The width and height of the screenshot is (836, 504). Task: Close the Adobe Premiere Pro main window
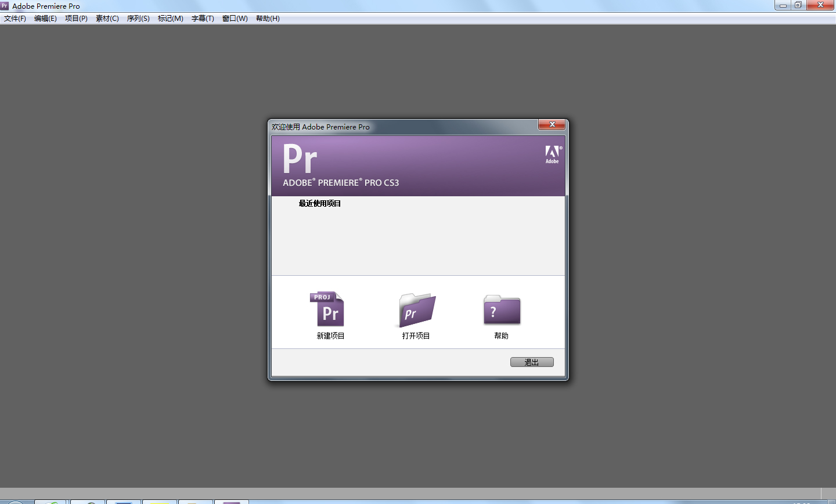(821, 5)
